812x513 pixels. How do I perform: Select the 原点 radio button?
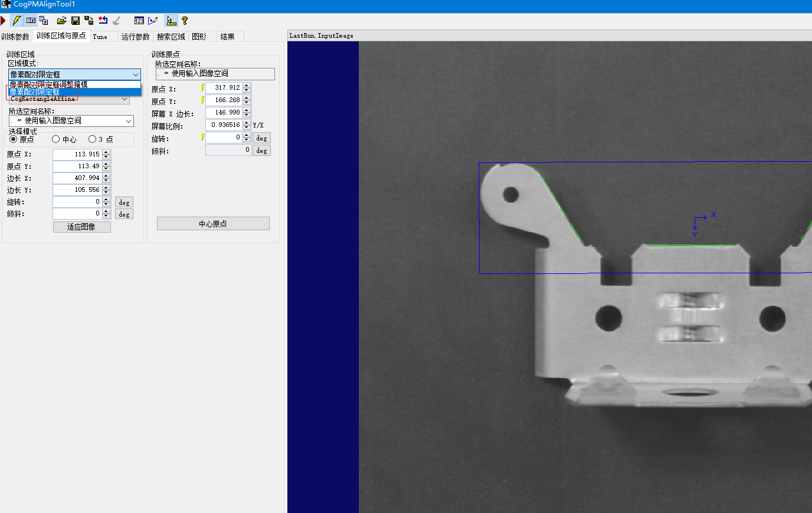point(13,139)
